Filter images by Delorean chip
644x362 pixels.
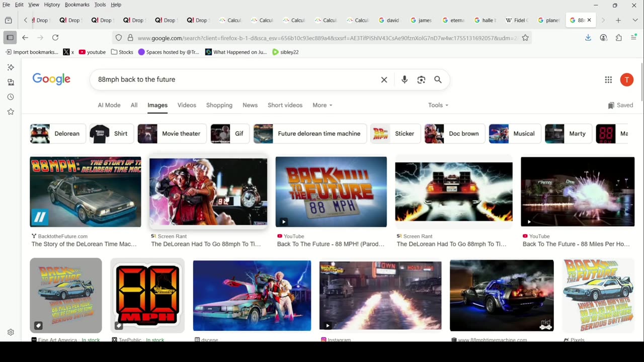pos(58,134)
